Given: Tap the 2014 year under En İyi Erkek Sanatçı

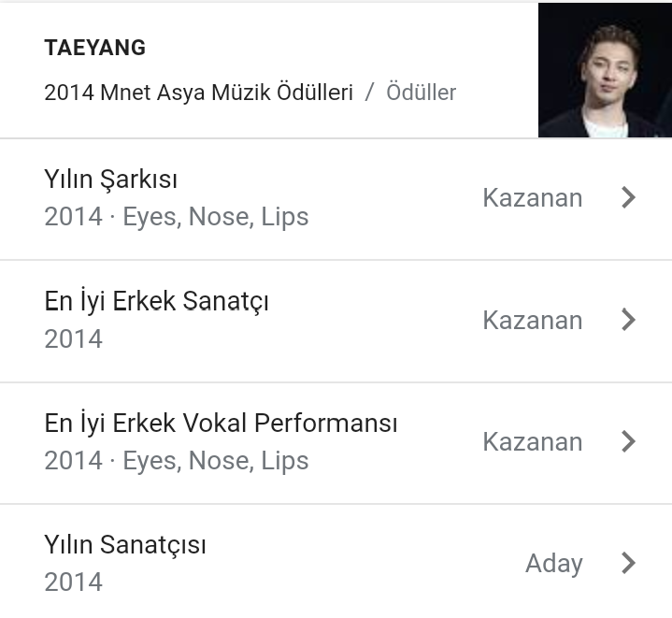Looking at the screenshot, I should tap(73, 338).
